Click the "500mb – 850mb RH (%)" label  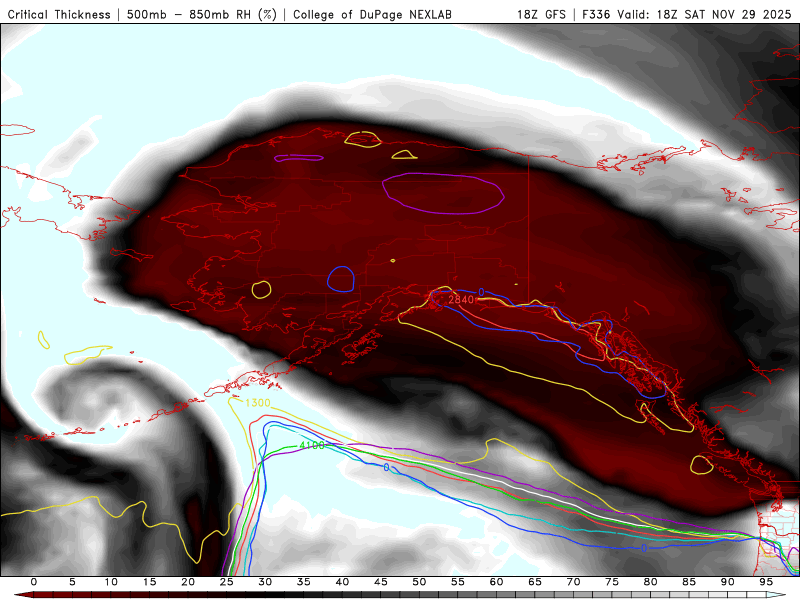click(202, 15)
